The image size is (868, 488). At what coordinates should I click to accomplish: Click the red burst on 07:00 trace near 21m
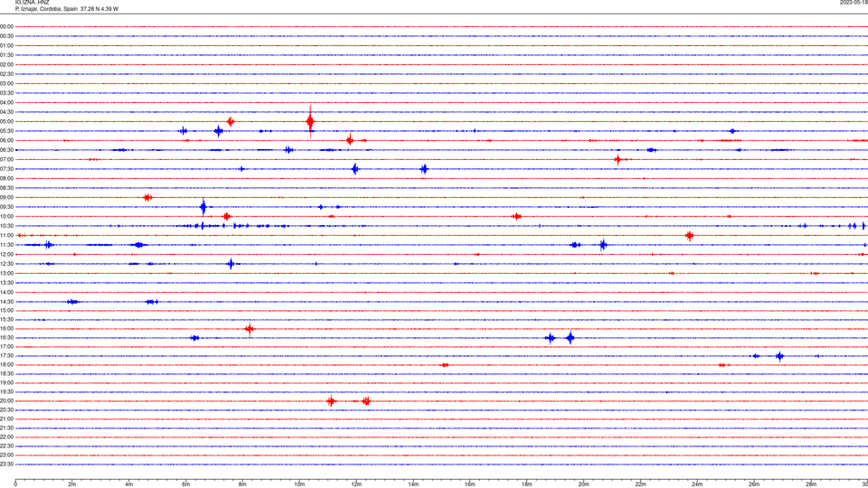coord(618,160)
